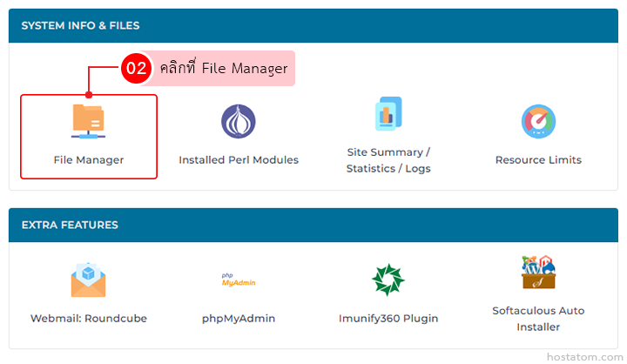Click the red step 02 badge

point(136,68)
